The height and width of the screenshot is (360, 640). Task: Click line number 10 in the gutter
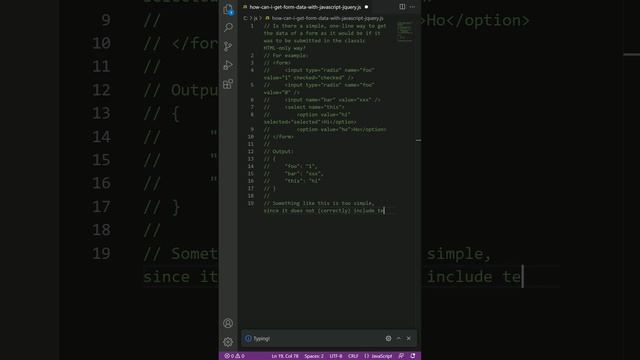(x=251, y=137)
